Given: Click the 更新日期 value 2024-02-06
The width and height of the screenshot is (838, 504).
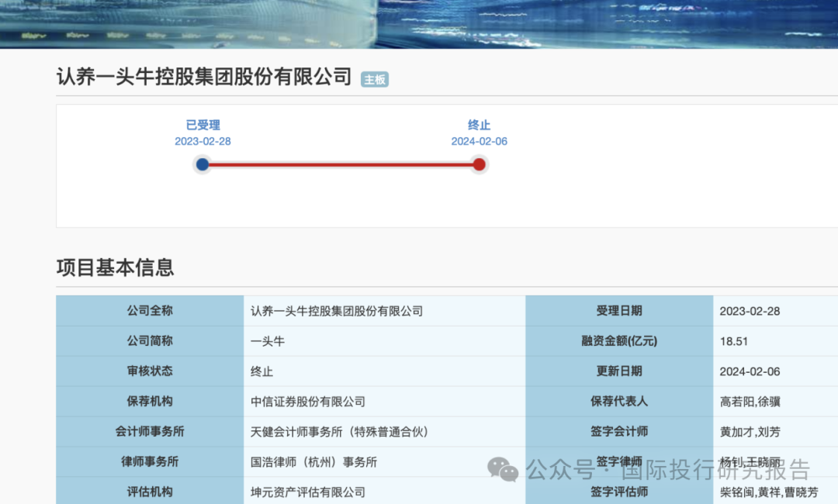Looking at the screenshot, I should click(750, 371).
